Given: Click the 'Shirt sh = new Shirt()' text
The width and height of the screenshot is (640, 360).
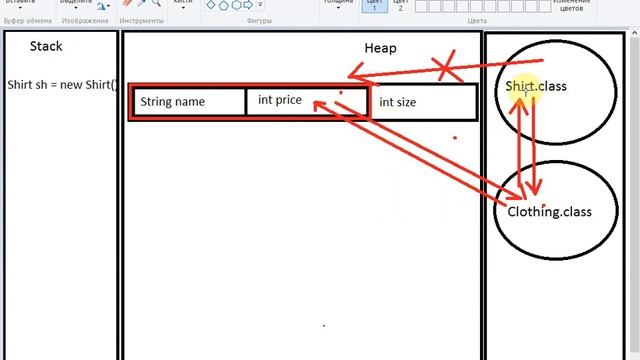Looking at the screenshot, I should (x=62, y=85).
